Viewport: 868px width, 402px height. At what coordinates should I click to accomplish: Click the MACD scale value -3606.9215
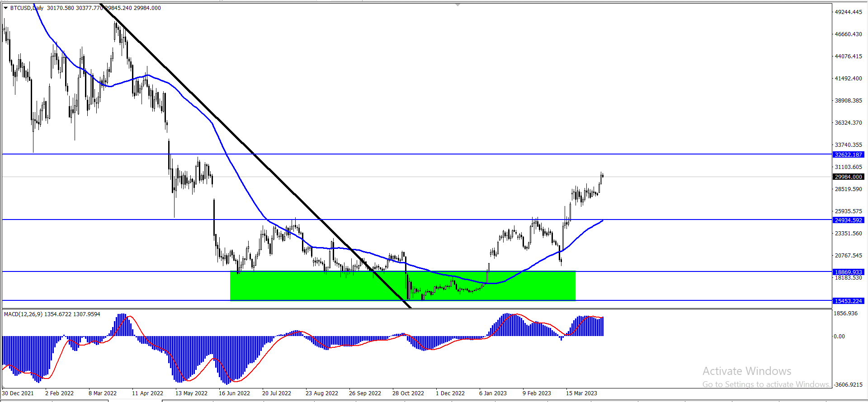[x=848, y=385]
